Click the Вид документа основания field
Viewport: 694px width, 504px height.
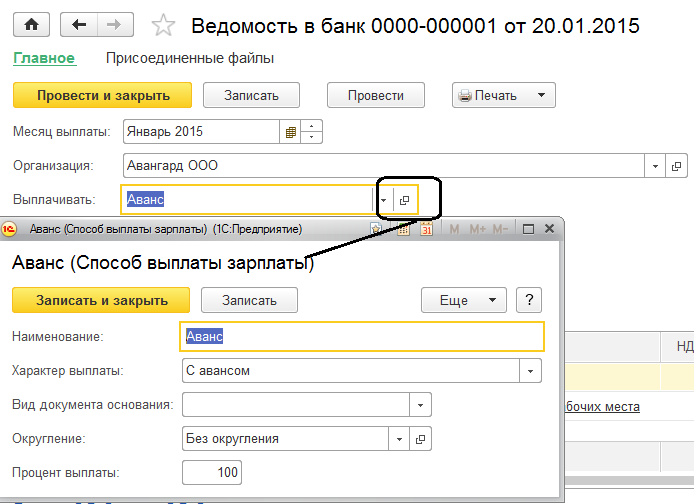click(296, 405)
